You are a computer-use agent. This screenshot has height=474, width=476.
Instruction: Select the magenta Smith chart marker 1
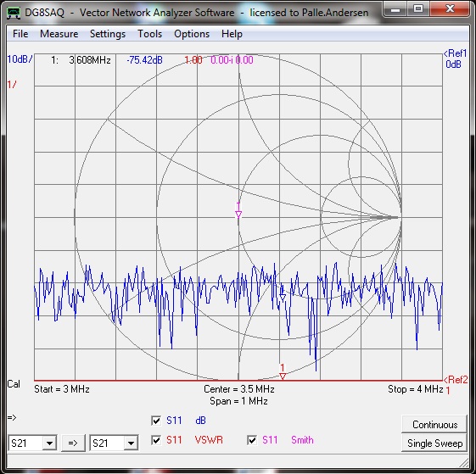238,211
